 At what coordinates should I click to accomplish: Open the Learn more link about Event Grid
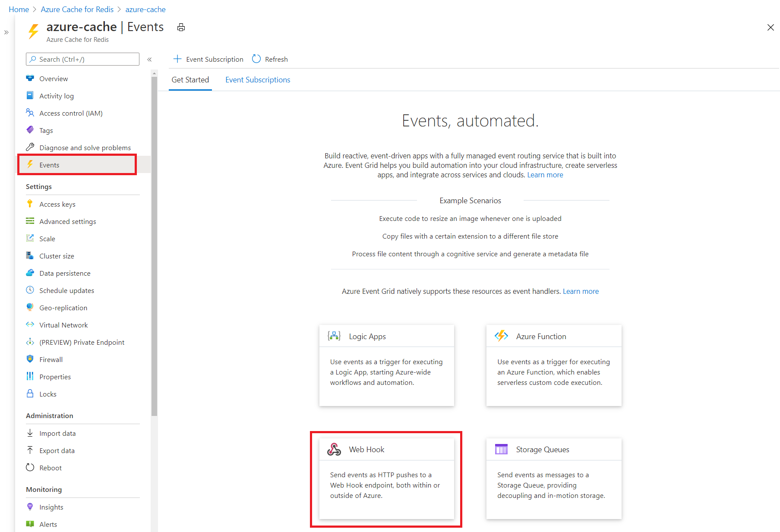pyautogui.click(x=545, y=175)
